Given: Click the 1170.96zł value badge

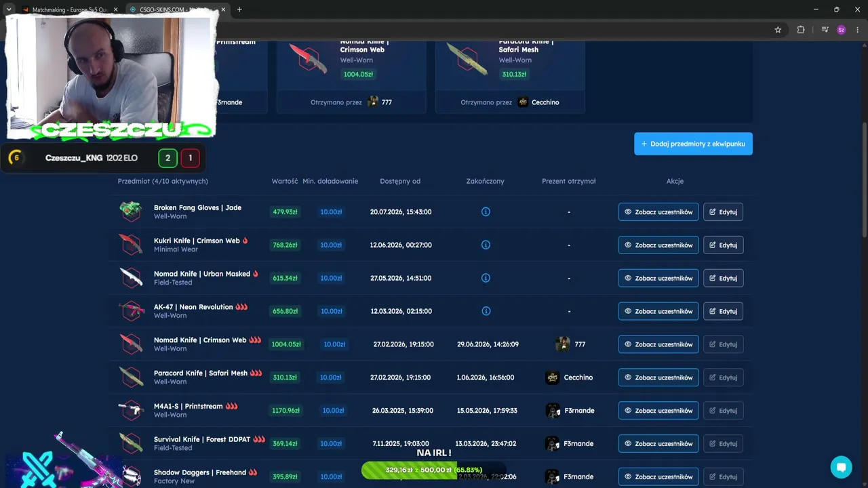Looking at the screenshot, I should [x=285, y=411].
